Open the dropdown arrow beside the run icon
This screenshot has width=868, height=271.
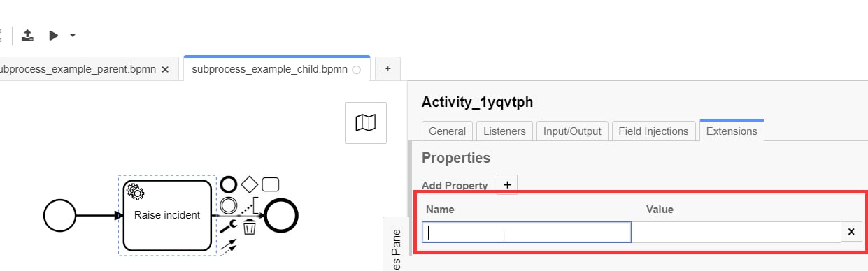[73, 36]
